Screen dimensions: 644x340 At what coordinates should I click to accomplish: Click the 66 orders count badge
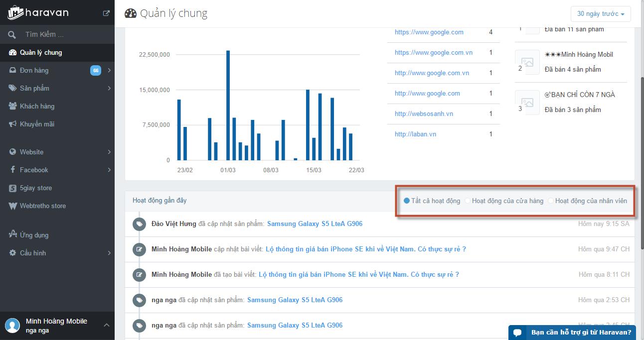pos(95,70)
